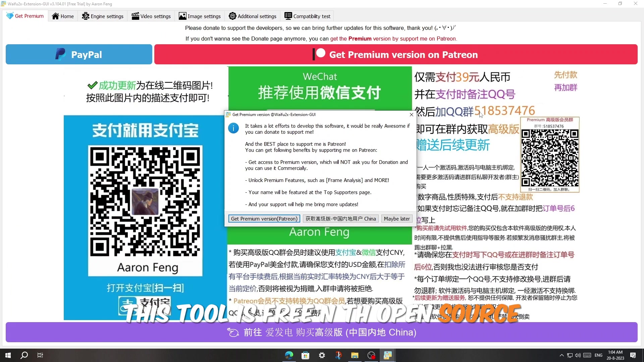Image resolution: width=644 pixels, height=362 pixels.
Task: Open Microsoft Edge from the taskbar
Action: click(289, 355)
